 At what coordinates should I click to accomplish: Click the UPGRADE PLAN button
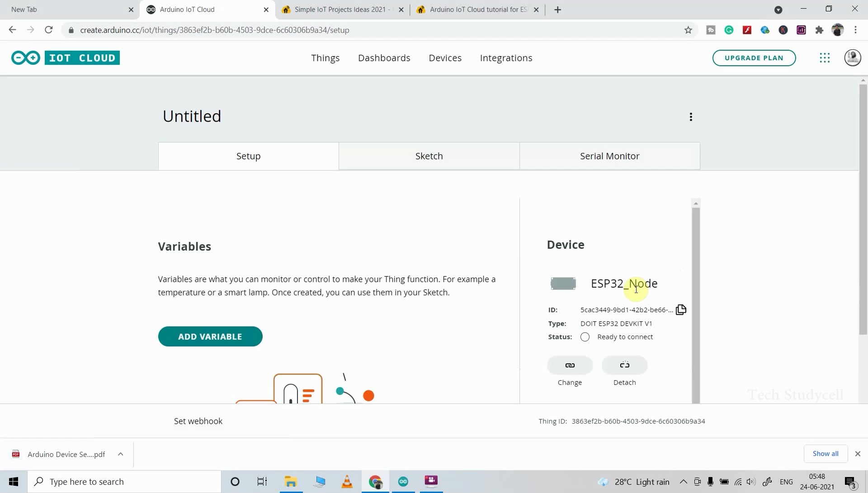click(x=754, y=58)
